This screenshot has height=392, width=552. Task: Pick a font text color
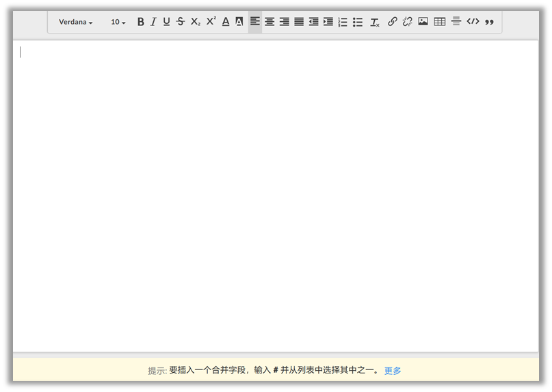(226, 22)
